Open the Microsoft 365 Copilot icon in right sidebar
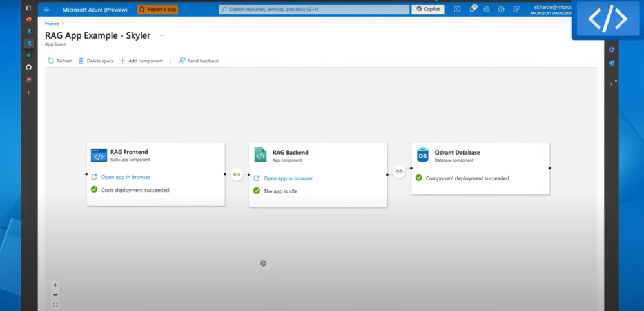 612,50
